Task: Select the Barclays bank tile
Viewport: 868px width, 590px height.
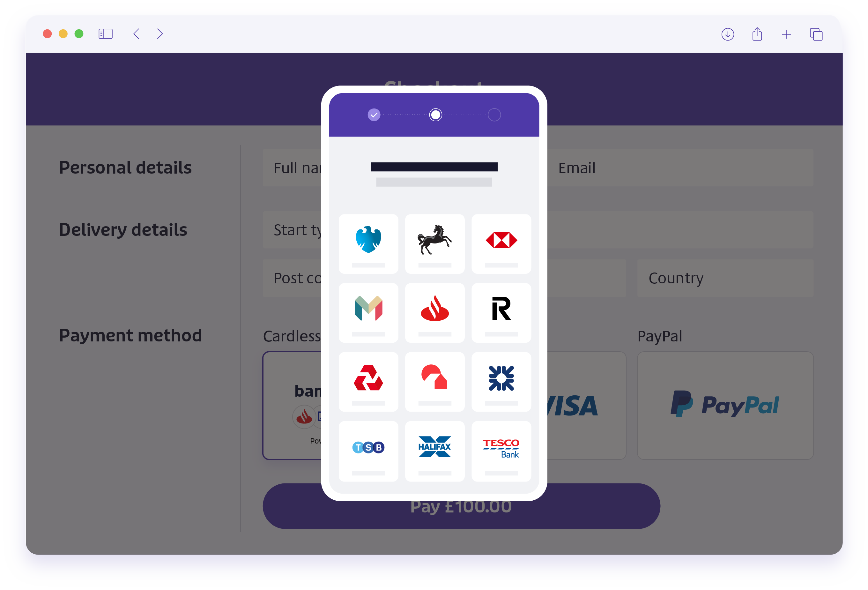Action: click(x=368, y=243)
